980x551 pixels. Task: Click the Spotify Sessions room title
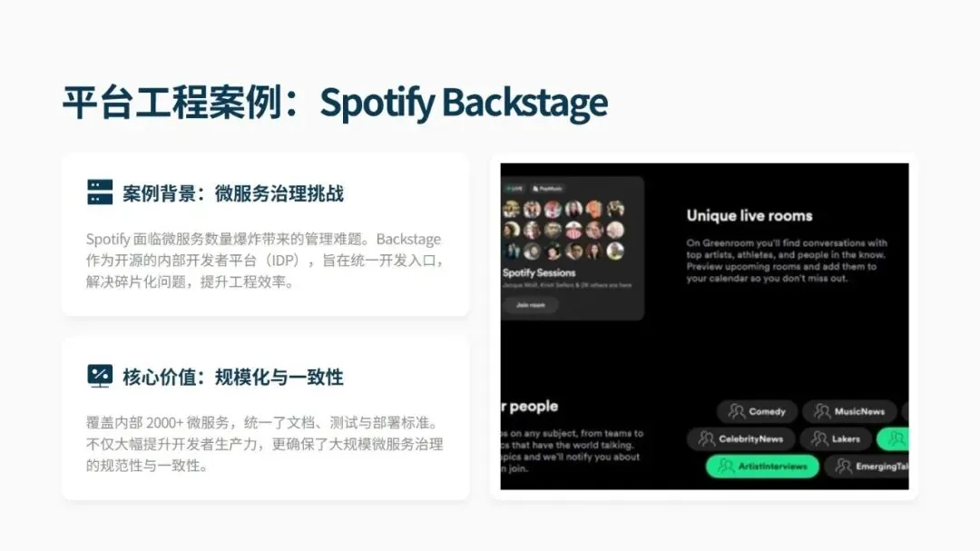(x=539, y=272)
